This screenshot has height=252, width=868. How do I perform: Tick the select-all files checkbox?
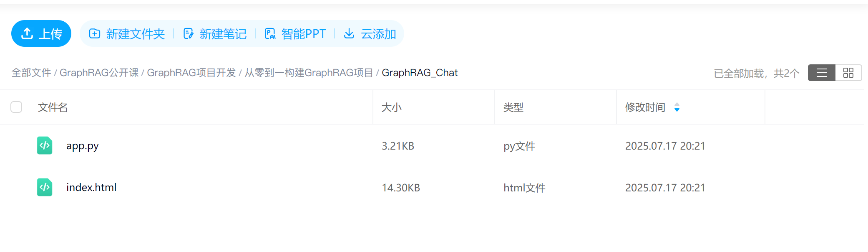click(x=16, y=107)
